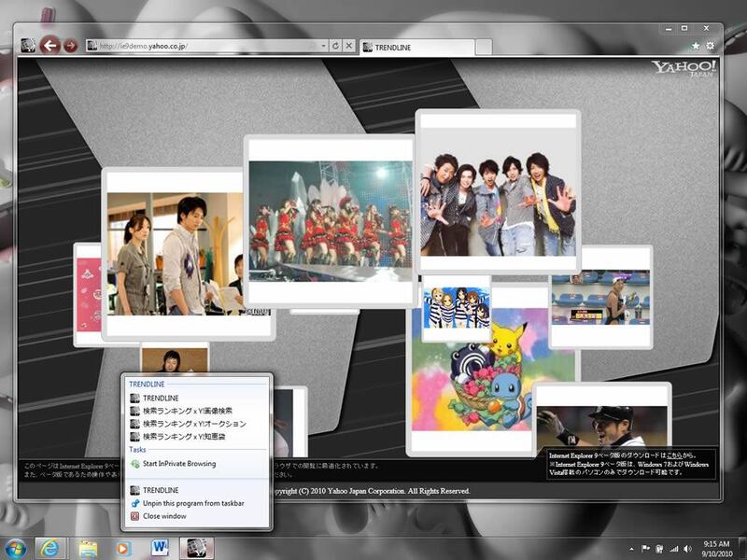Screen dimensions: 747x560
Task: Click the こちら download link
Action: tap(673, 455)
